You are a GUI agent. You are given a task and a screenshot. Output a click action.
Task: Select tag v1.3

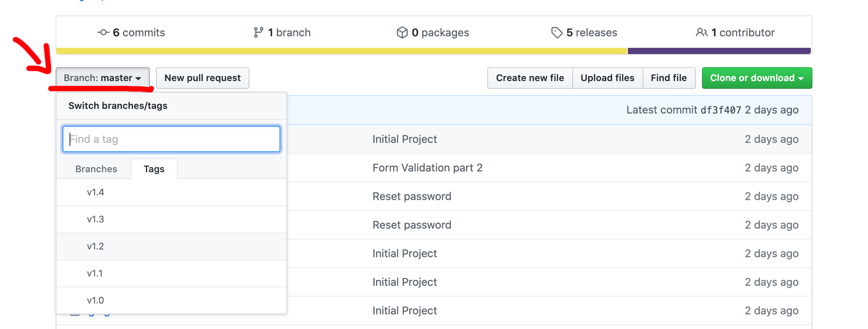[95, 219]
